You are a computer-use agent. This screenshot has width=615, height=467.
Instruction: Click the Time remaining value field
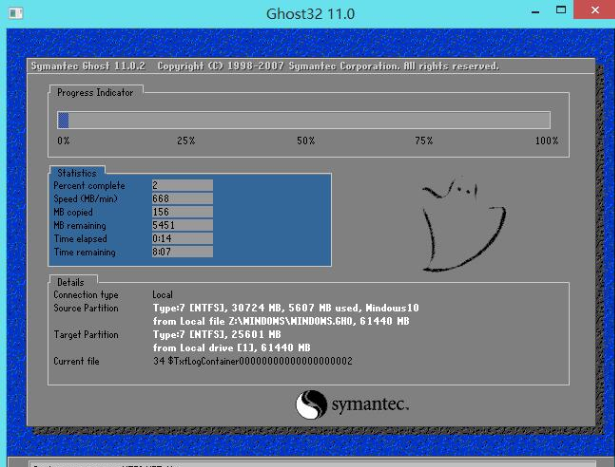coord(181,252)
